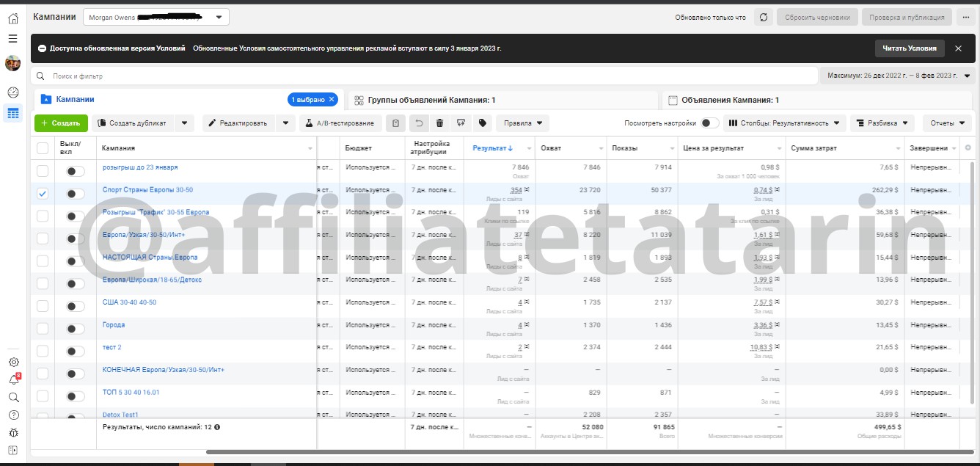The height and width of the screenshot is (466, 980).
Task: Click the vertical scrollbar of the table
Action: pos(973,283)
